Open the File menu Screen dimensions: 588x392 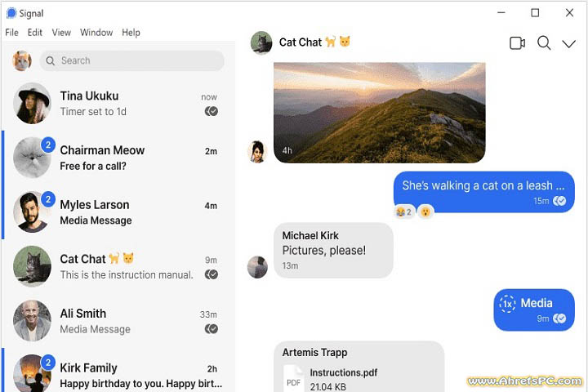[11, 33]
